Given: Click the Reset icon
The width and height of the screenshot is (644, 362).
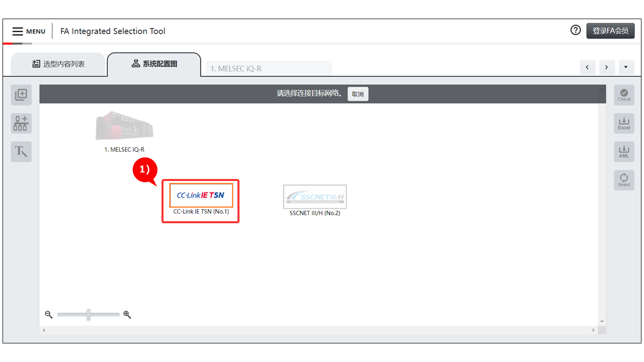Looking at the screenshot, I should [x=624, y=180].
